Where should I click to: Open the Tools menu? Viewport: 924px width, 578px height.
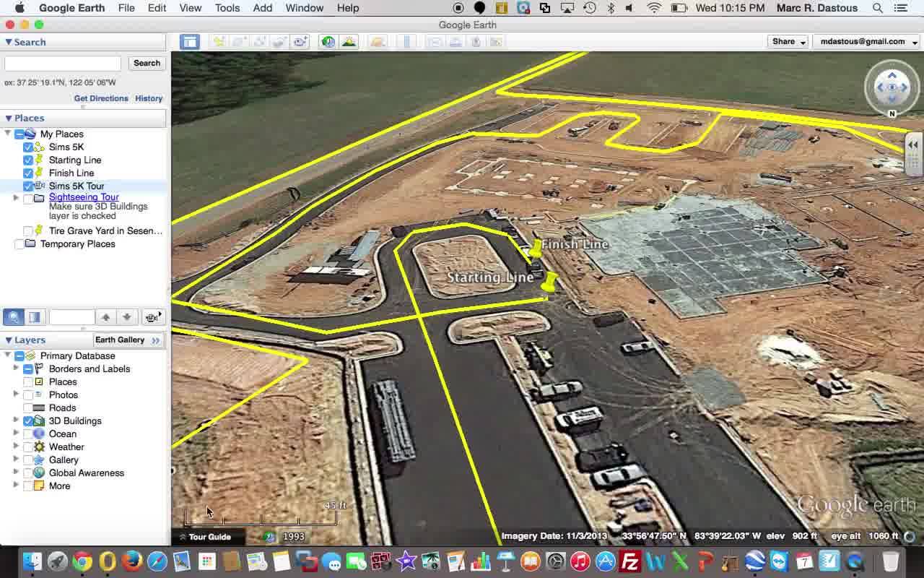click(x=227, y=8)
